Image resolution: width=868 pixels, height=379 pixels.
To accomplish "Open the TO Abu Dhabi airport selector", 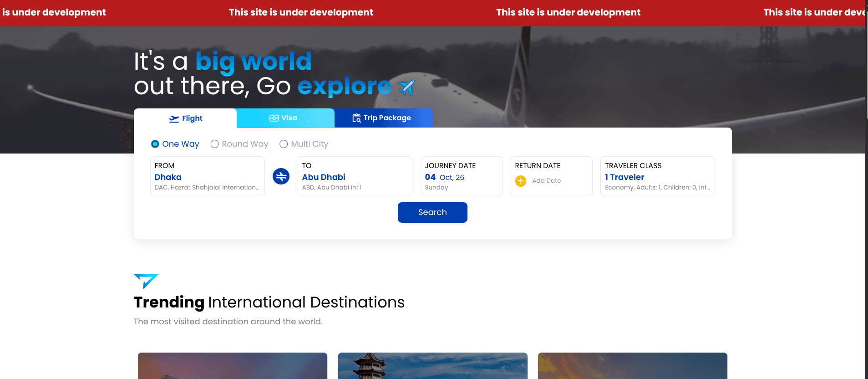I will tap(355, 176).
